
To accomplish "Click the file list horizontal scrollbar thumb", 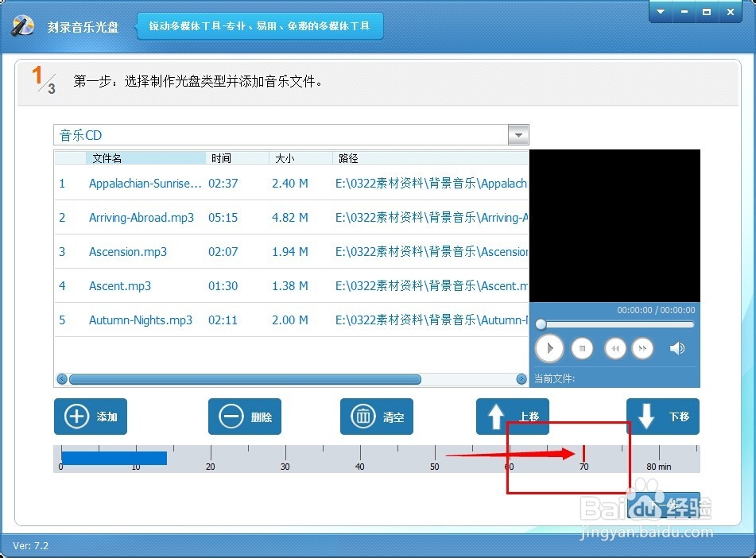I will (245, 379).
